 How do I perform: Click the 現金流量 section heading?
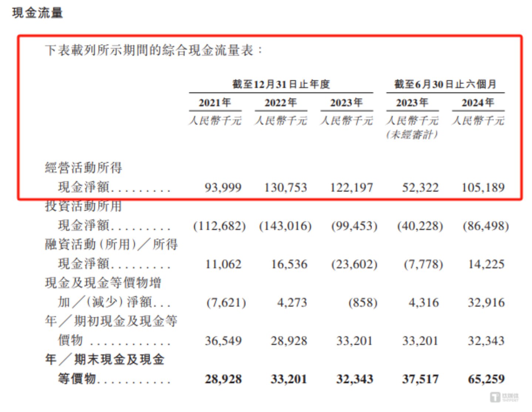tap(37, 13)
